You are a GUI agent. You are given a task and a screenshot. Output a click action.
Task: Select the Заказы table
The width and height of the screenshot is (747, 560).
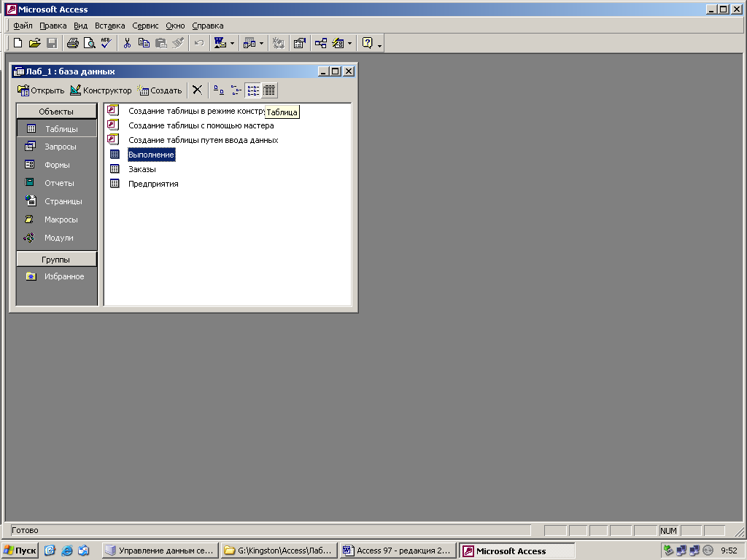click(133, 169)
